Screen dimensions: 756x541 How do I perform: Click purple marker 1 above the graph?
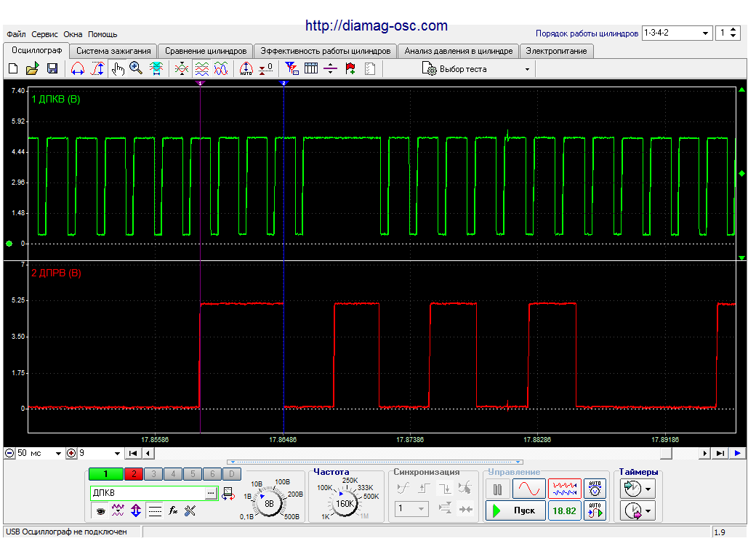coord(200,83)
